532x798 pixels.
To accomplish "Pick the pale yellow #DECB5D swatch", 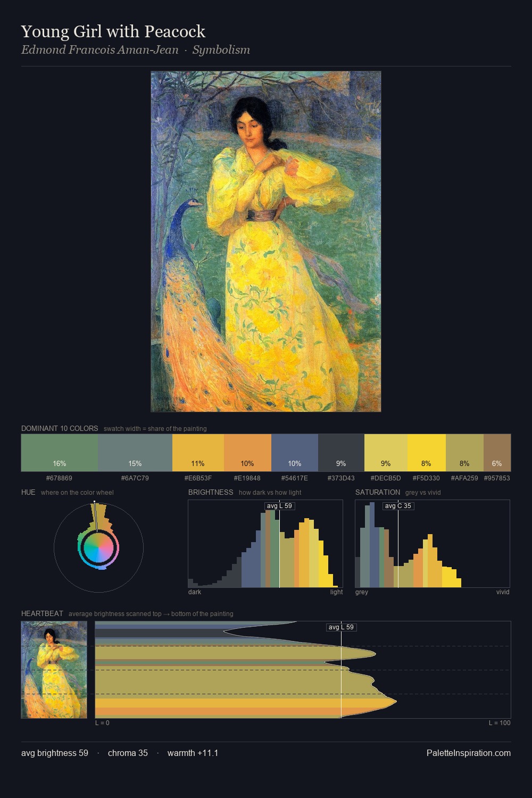I will click(x=386, y=453).
